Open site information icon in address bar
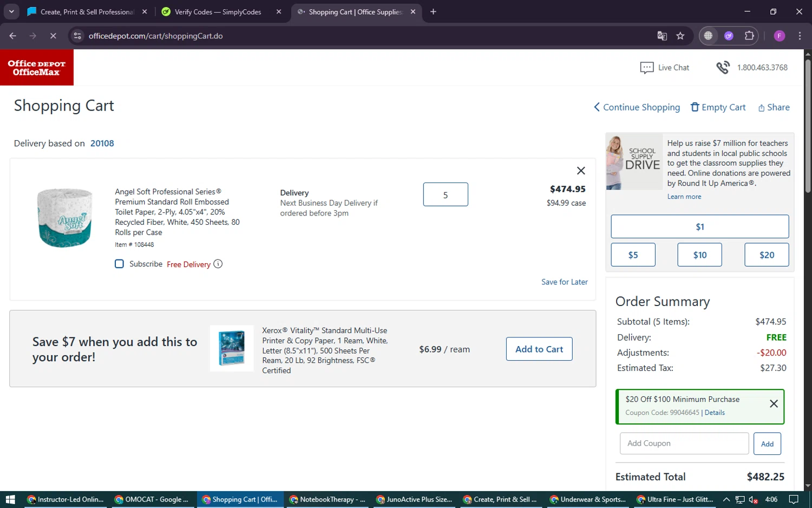Viewport: 812px width, 508px height. (x=77, y=36)
